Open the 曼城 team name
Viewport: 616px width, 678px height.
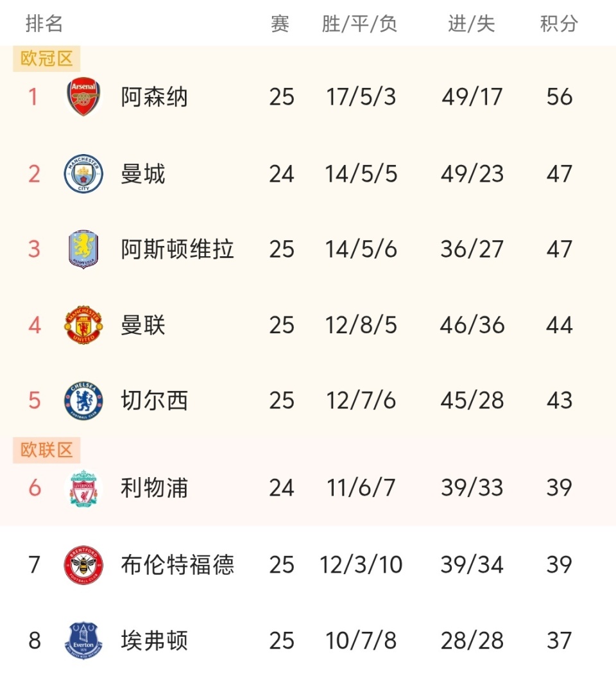pyautogui.click(x=143, y=174)
